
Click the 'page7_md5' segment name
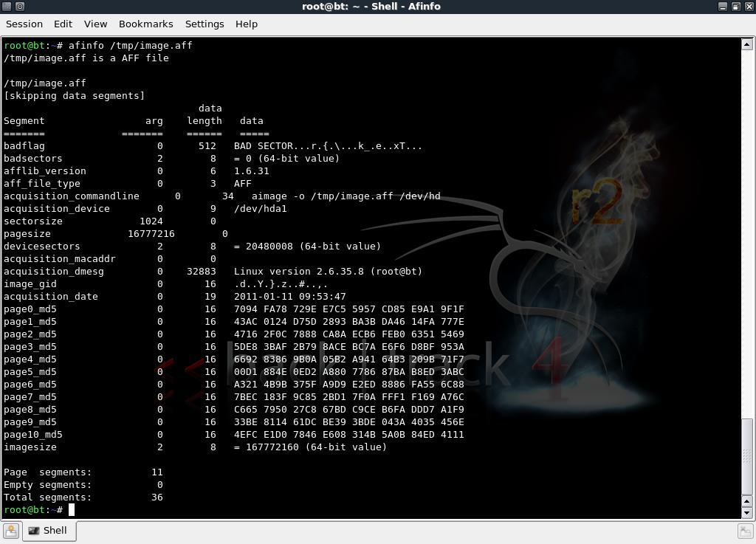(x=30, y=396)
